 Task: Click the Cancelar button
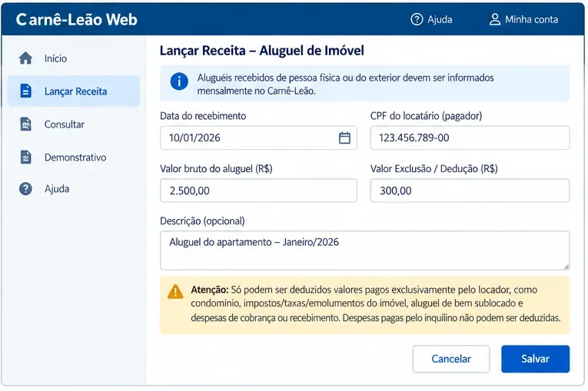click(451, 359)
